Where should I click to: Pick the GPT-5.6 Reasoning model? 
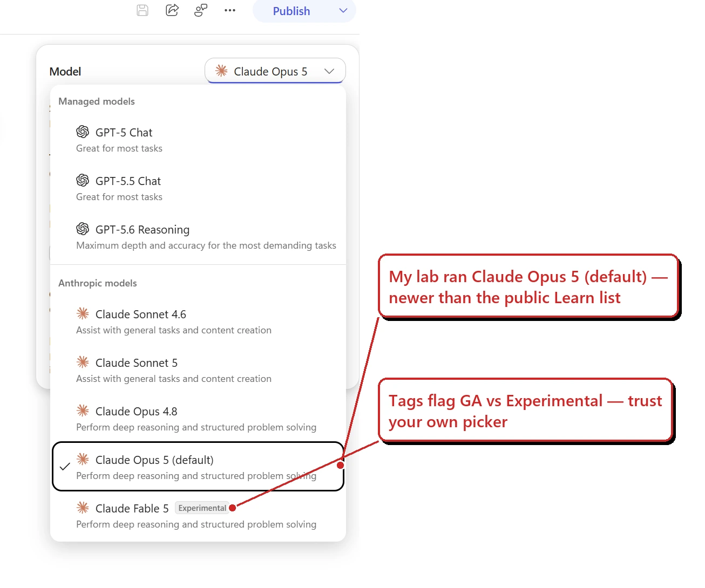(x=198, y=237)
